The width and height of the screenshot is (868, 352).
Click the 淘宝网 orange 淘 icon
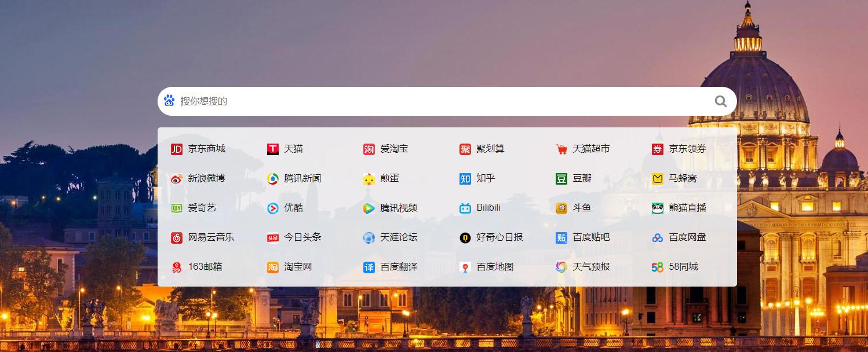[x=273, y=267]
